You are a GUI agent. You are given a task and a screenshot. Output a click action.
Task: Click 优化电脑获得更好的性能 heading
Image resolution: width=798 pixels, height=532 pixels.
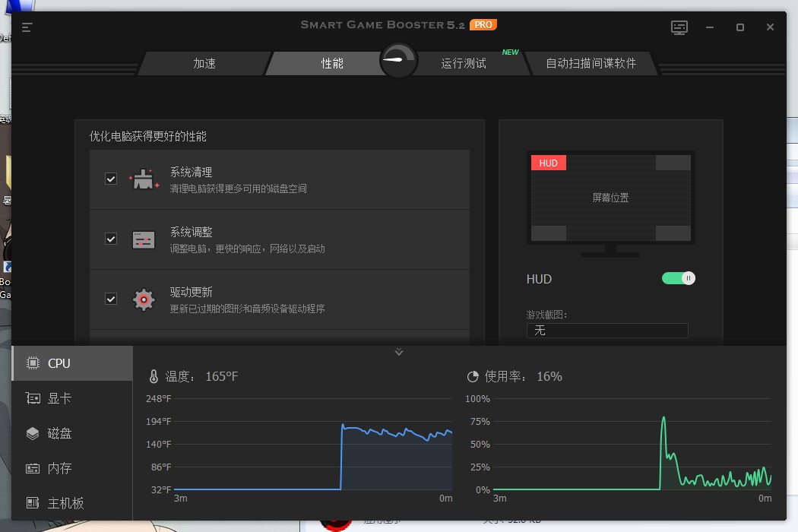[x=148, y=137]
